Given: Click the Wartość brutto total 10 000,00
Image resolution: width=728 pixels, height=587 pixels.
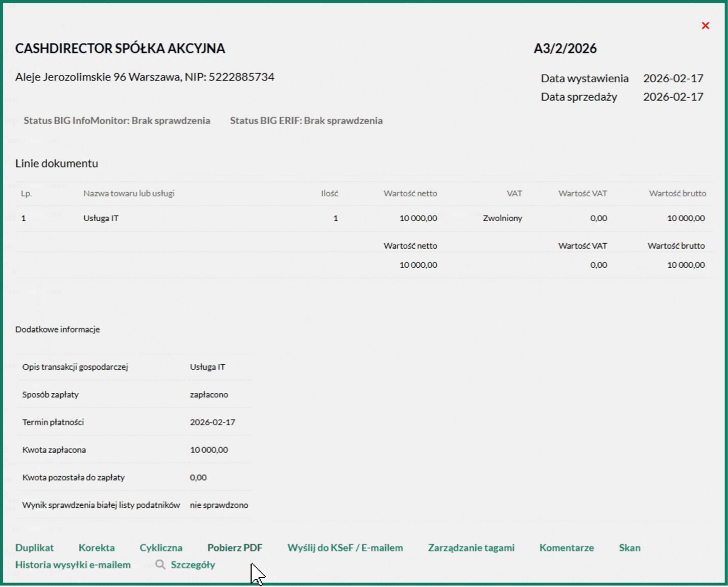Looking at the screenshot, I should tap(686, 265).
